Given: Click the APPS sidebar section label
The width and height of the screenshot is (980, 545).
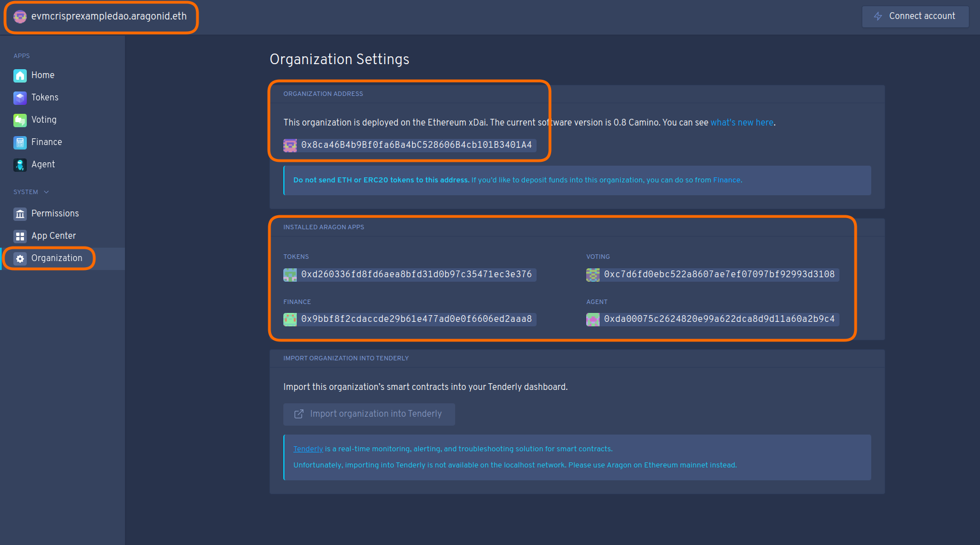Looking at the screenshot, I should [22, 56].
